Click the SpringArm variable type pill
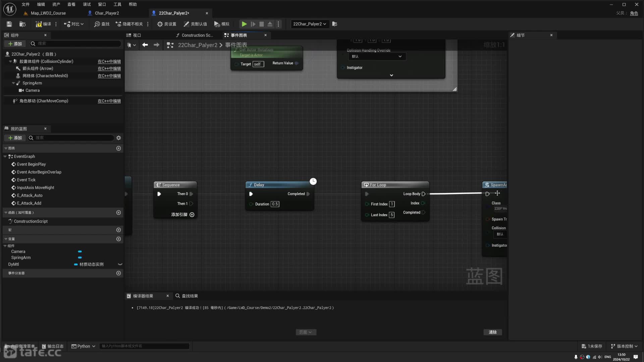The image size is (644, 362). [x=80, y=258]
